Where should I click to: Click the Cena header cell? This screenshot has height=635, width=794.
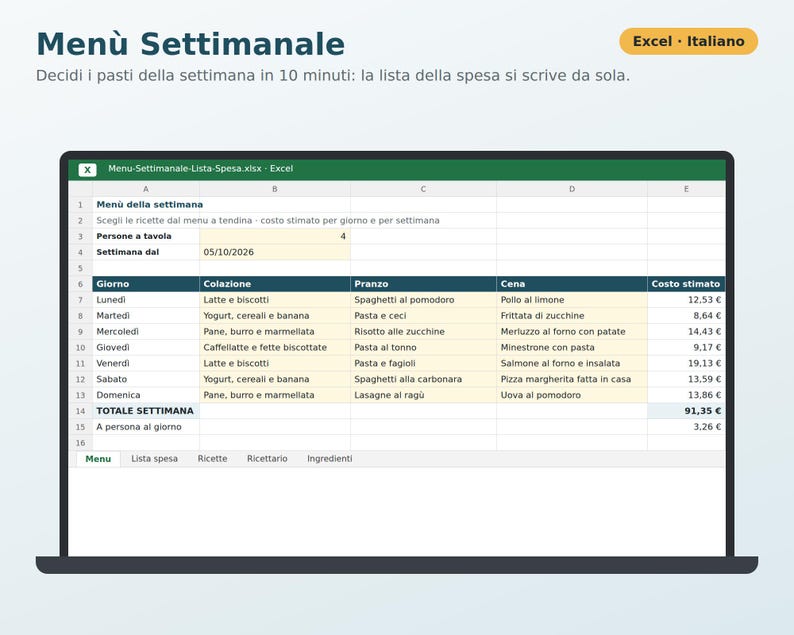pos(572,284)
